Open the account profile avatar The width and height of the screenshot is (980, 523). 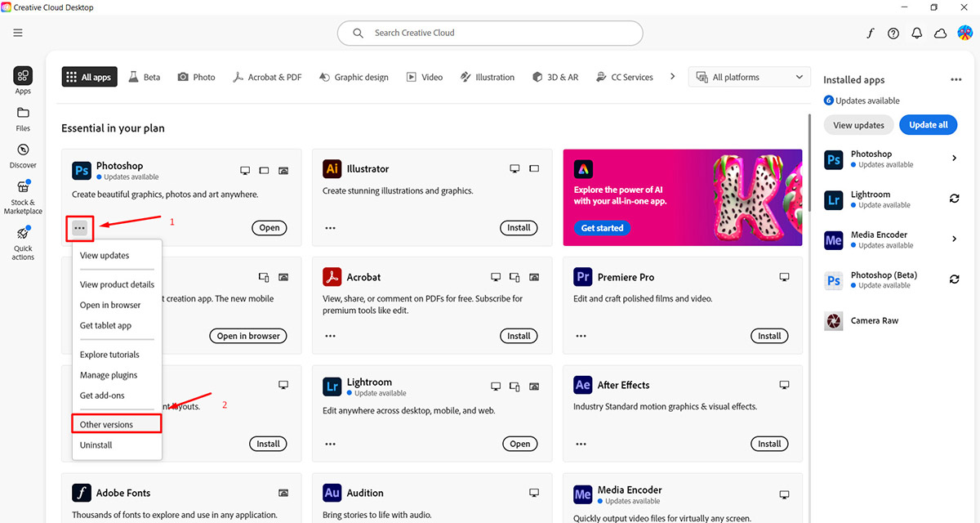tap(964, 33)
